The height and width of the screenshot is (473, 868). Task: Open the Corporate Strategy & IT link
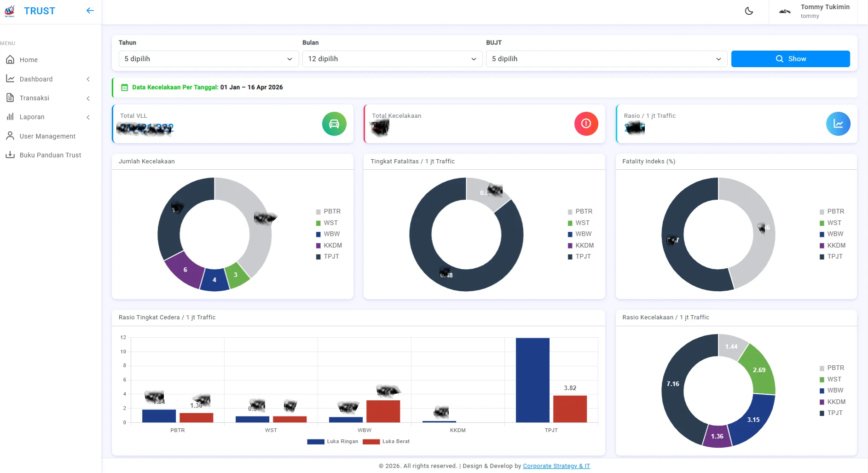pos(556,466)
